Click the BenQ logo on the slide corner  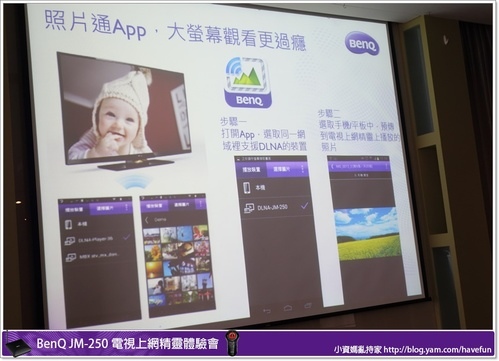(x=362, y=43)
